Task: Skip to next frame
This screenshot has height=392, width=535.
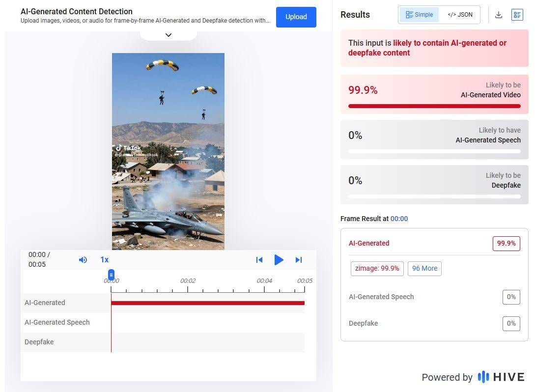Action: (298, 260)
